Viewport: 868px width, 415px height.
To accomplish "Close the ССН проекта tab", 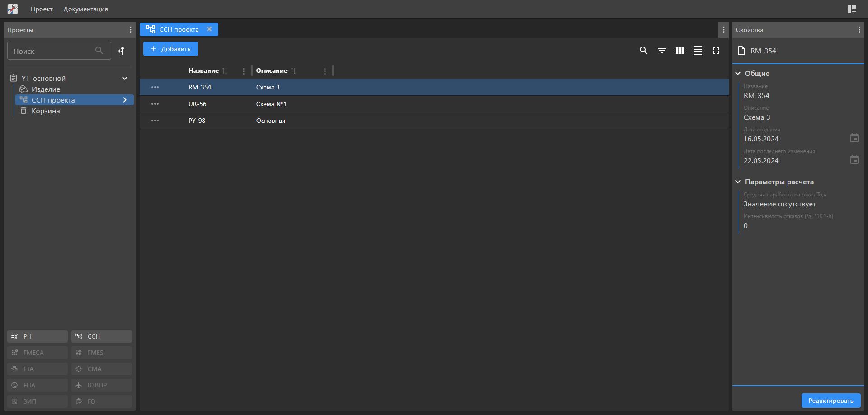I will point(209,29).
